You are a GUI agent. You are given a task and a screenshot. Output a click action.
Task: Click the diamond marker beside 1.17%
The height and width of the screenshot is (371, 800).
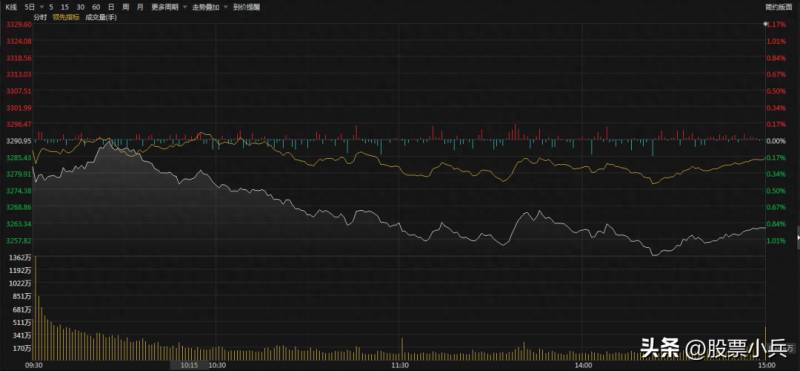coord(765,24)
